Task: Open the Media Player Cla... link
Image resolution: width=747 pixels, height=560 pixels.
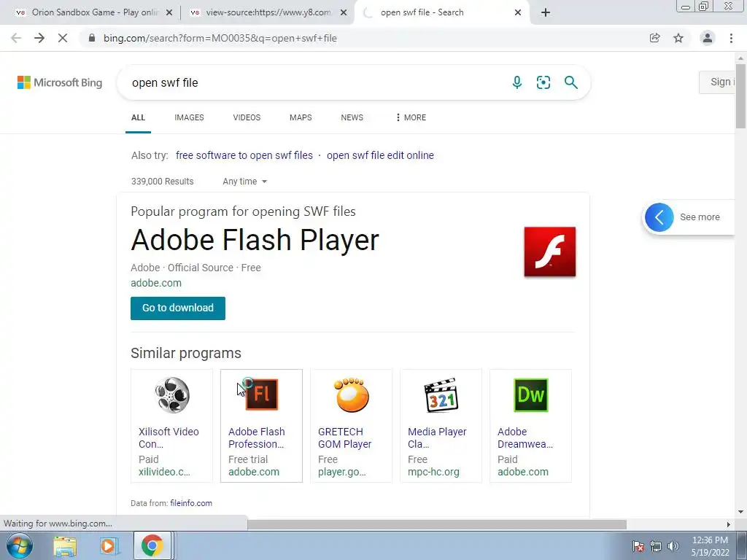Action: pyautogui.click(x=437, y=437)
